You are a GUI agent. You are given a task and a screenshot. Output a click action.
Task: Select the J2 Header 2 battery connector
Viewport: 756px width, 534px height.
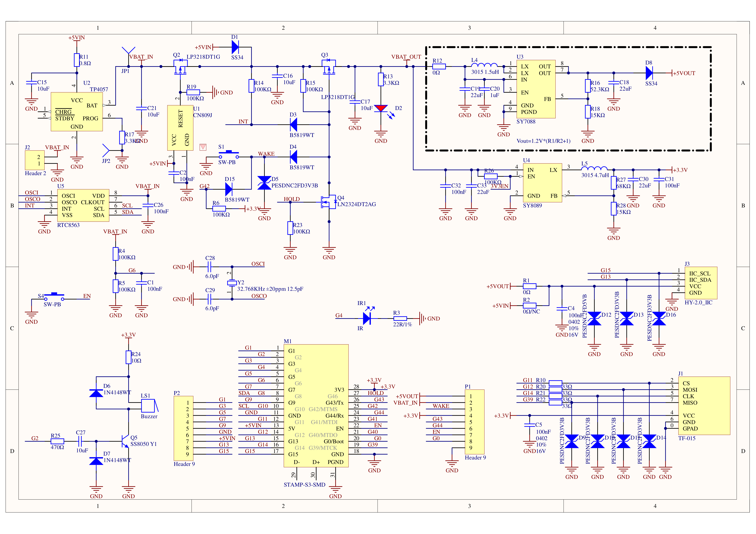coord(35,160)
